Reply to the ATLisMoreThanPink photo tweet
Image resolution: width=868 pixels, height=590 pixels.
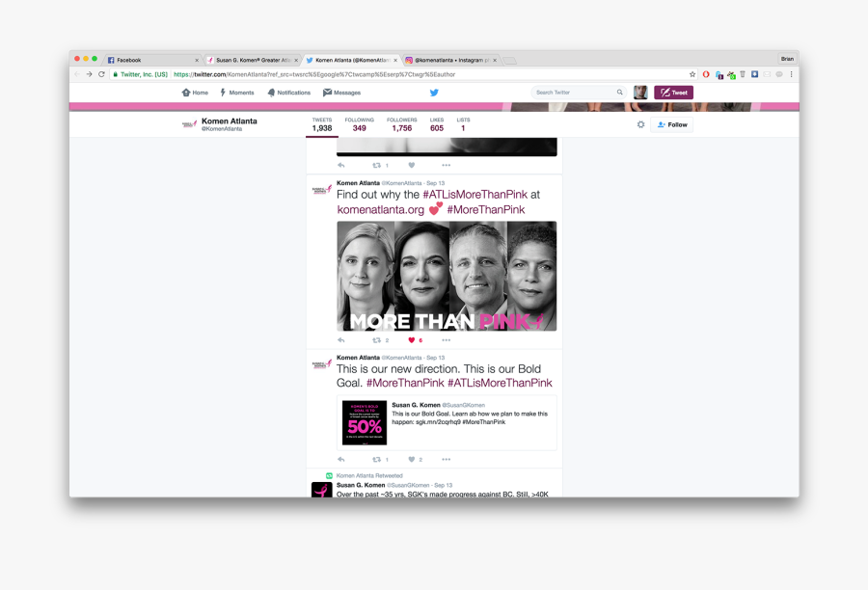click(341, 340)
